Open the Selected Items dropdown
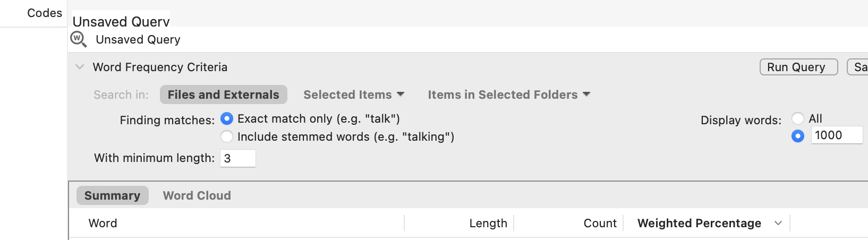The height and width of the screenshot is (240, 868). (354, 95)
